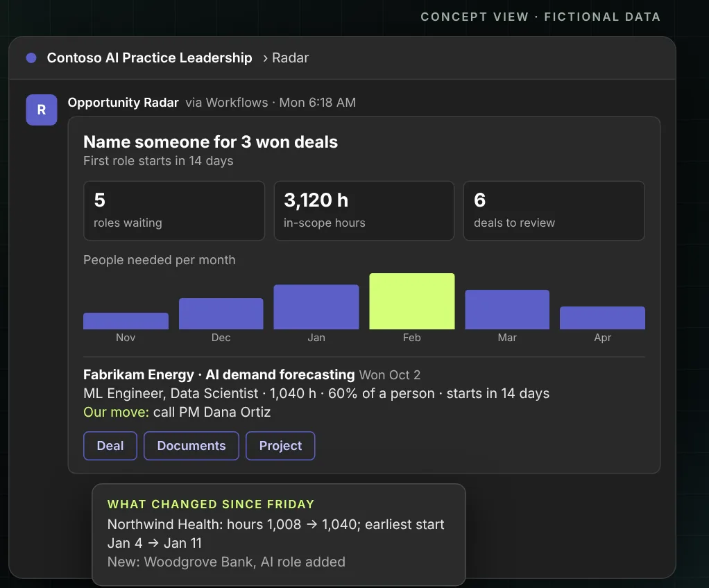
Task: Click the Northwind Health hours change line
Action: (x=276, y=524)
